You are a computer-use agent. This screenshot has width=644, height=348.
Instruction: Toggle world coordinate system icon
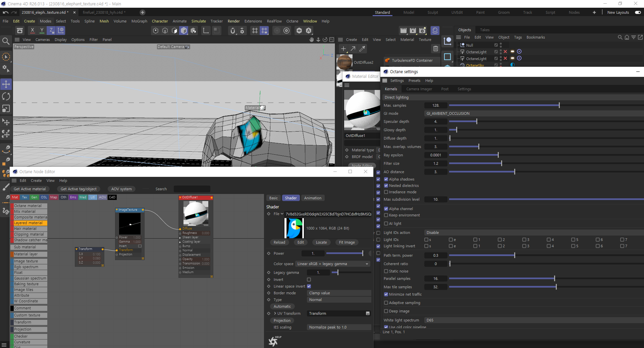[x=61, y=31]
